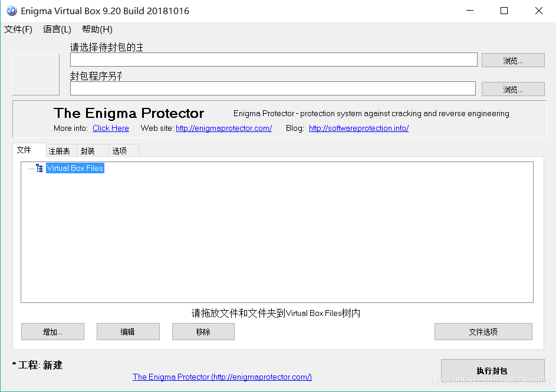Click the 工程: 新建 project status text

tap(37, 365)
